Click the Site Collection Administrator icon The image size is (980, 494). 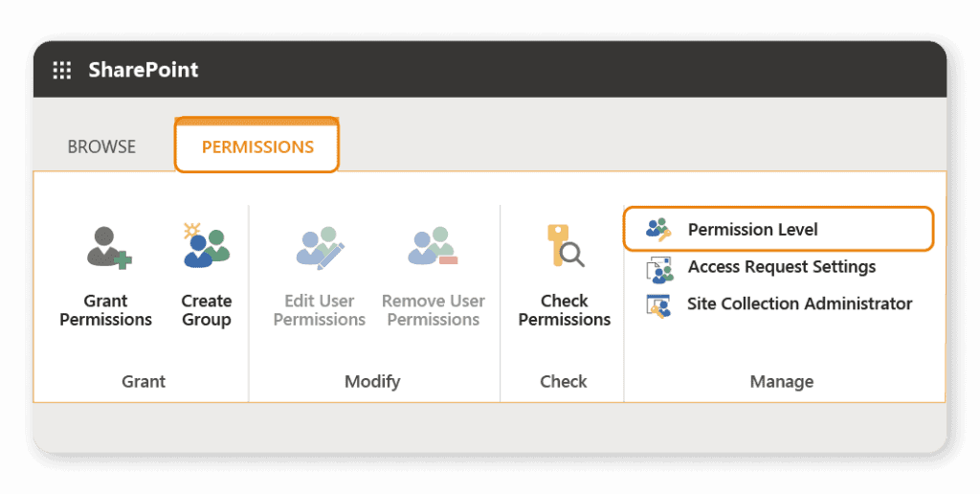[x=658, y=305]
